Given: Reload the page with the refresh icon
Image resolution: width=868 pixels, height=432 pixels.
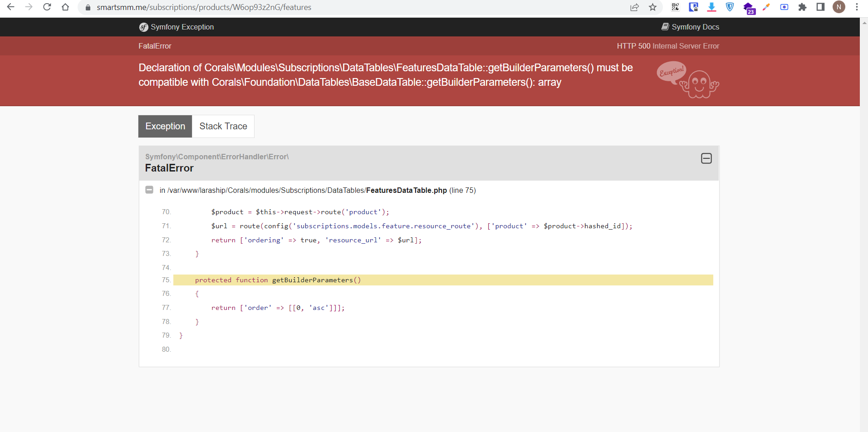Looking at the screenshot, I should click(x=47, y=7).
